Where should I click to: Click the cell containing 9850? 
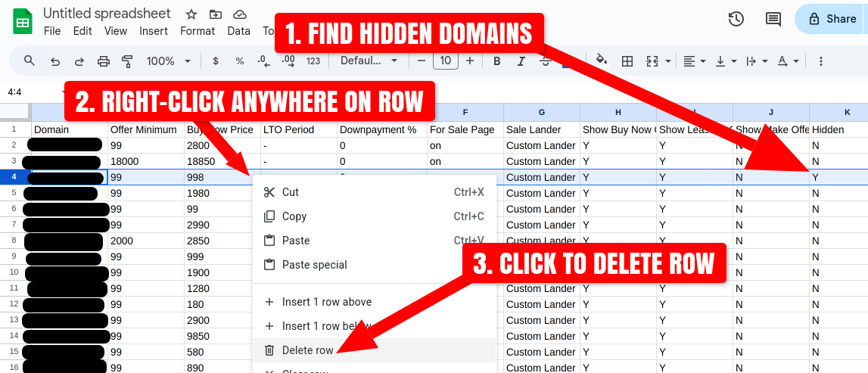point(222,336)
